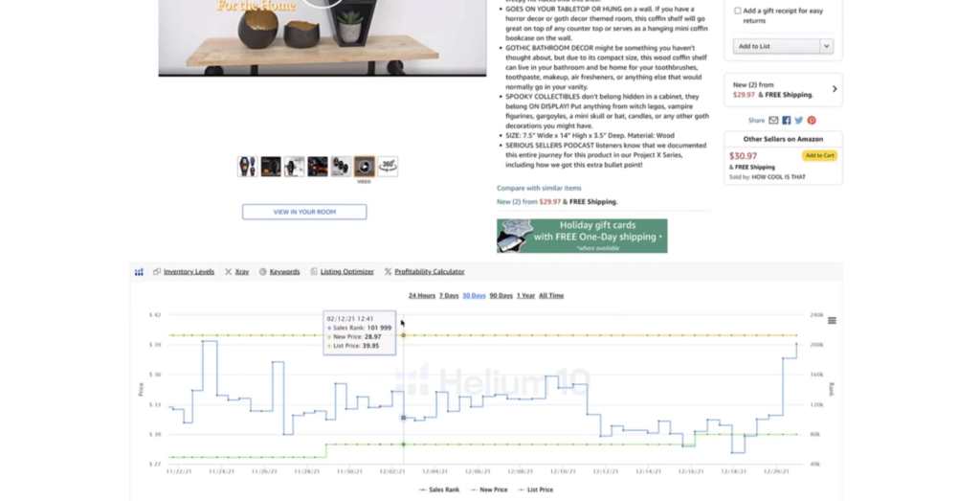The image size is (980, 501).
Task: Switch chart range to 1 Year
Action: tap(525, 296)
